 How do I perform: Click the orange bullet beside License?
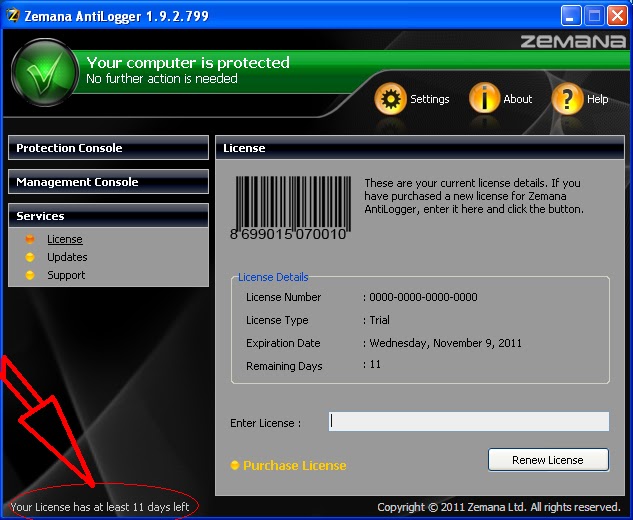tap(30, 239)
